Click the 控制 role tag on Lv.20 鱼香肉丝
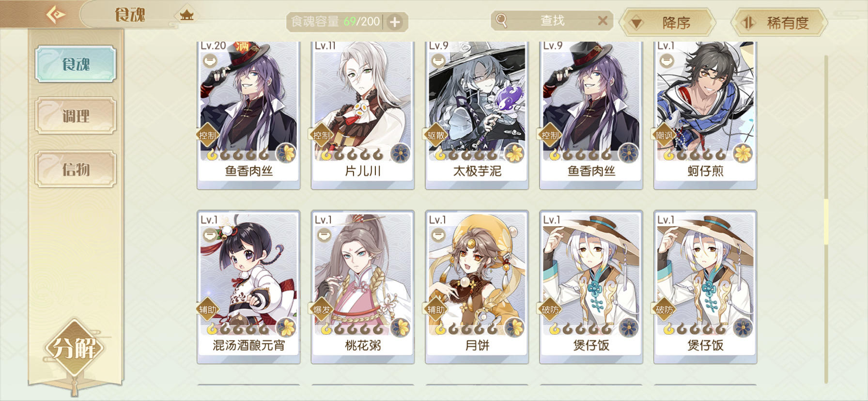The width and height of the screenshot is (868, 401). [x=207, y=135]
